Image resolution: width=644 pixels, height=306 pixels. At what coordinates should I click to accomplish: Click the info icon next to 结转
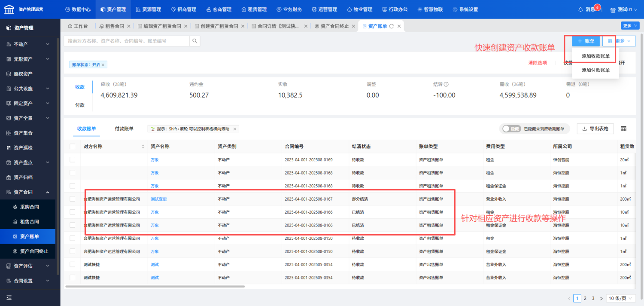point(446,85)
